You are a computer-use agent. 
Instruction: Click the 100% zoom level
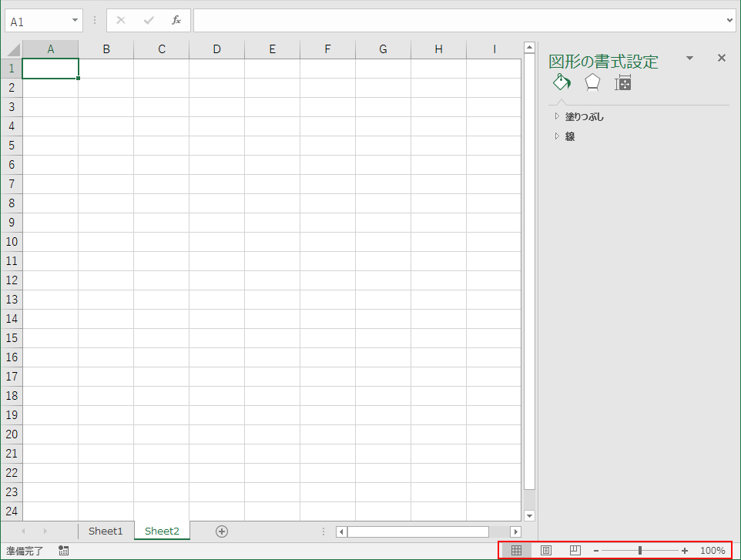712,551
